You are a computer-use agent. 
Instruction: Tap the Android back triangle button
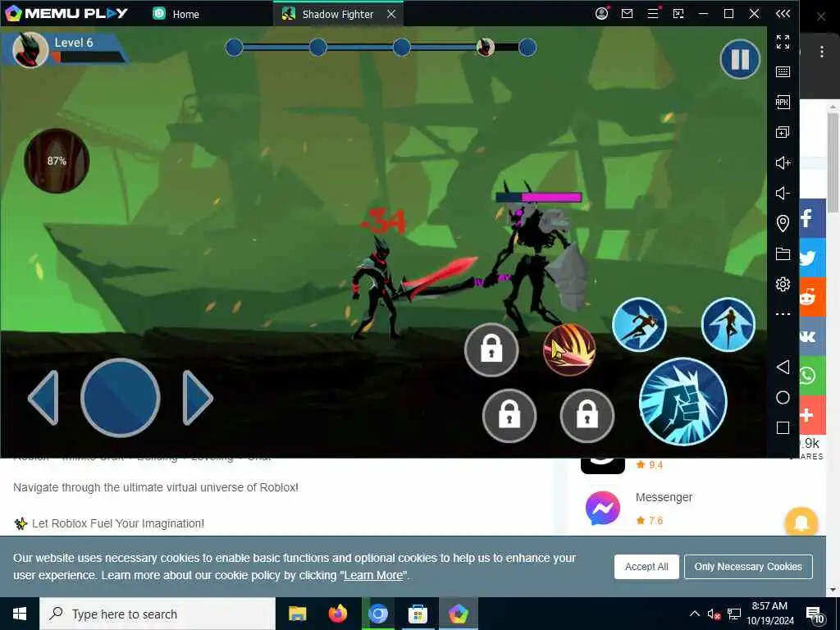[x=783, y=367]
